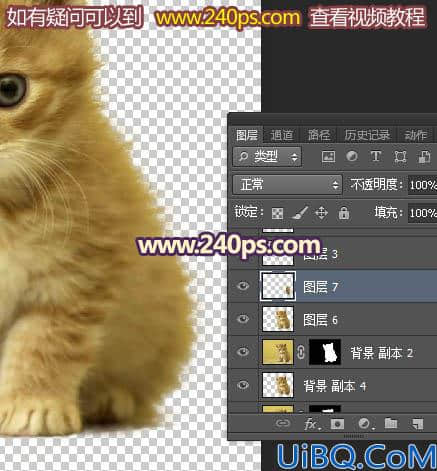The height and width of the screenshot is (471, 437).
Task: Open the 类型 filter dropdown
Action: click(267, 157)
